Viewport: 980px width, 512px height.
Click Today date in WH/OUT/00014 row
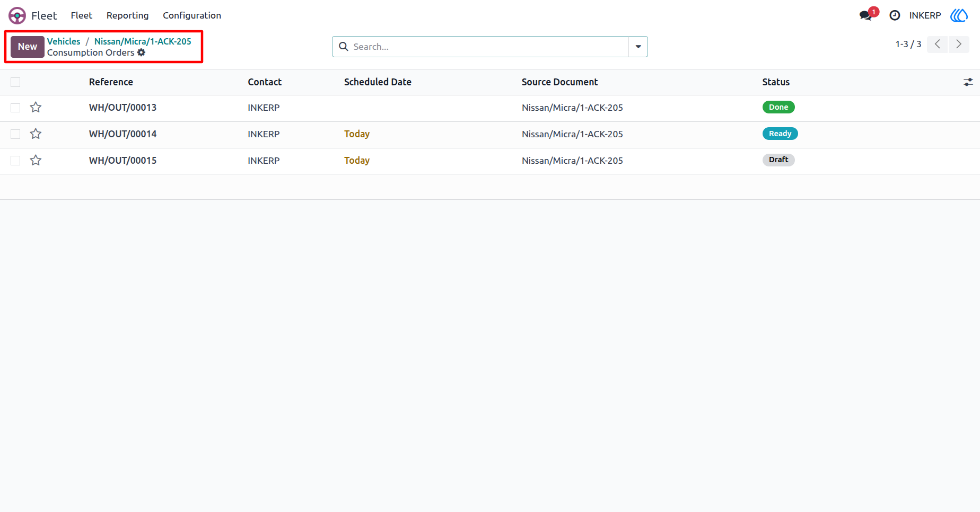357,134
